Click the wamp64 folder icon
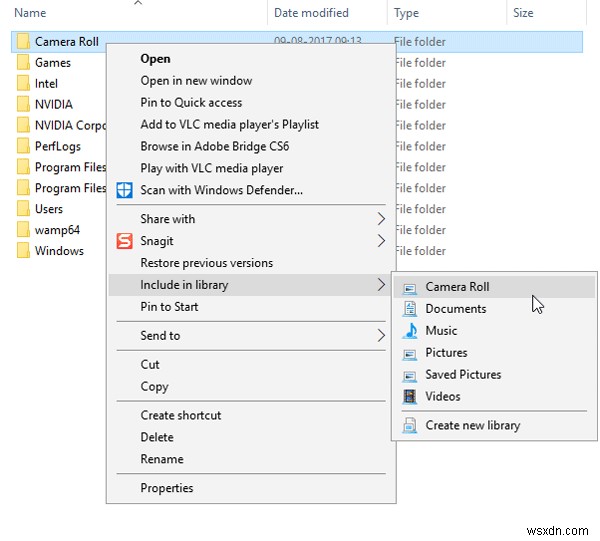The width and height of the screenshot is (600, 541). click(x=23, y=230)
